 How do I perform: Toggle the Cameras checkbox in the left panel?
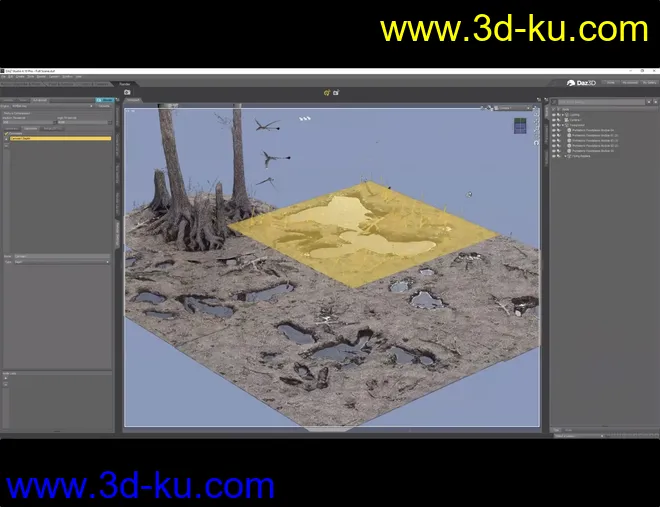pyautogui.click(x=6, y=132)
